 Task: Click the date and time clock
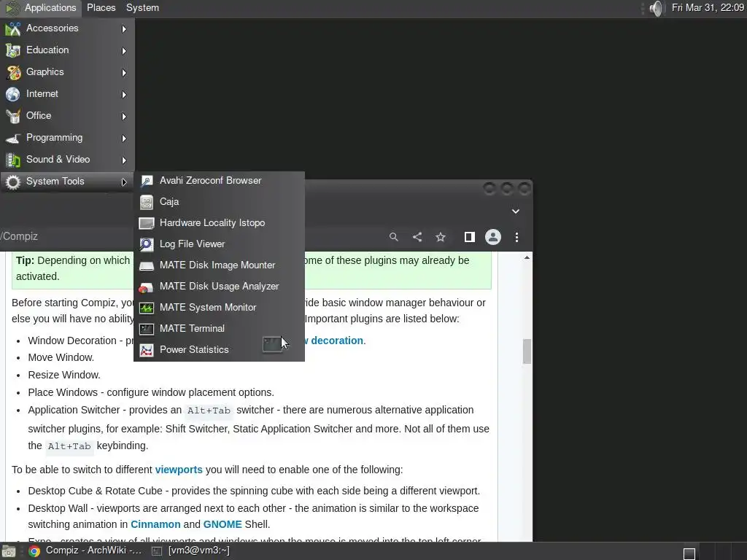pos(708,7)
